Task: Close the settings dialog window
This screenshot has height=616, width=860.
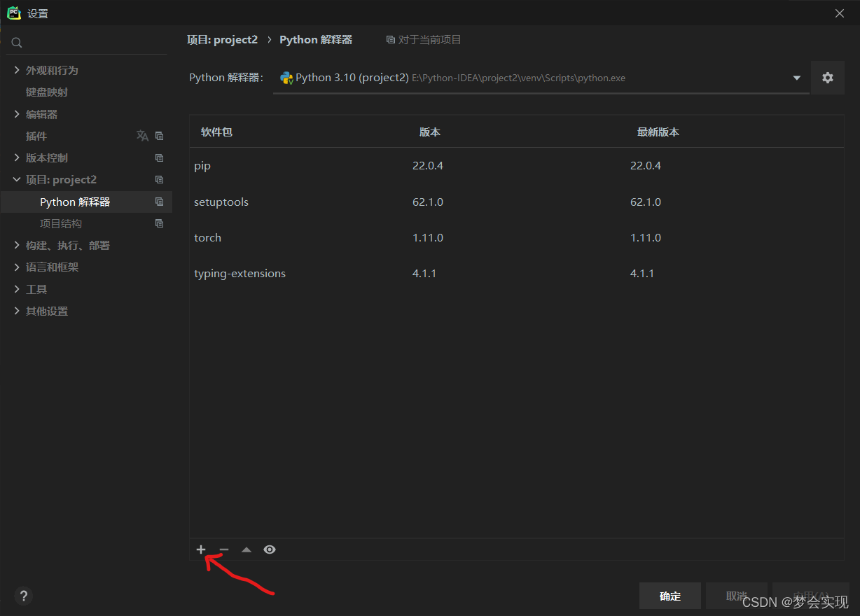Action: click(x=840, y=13)
